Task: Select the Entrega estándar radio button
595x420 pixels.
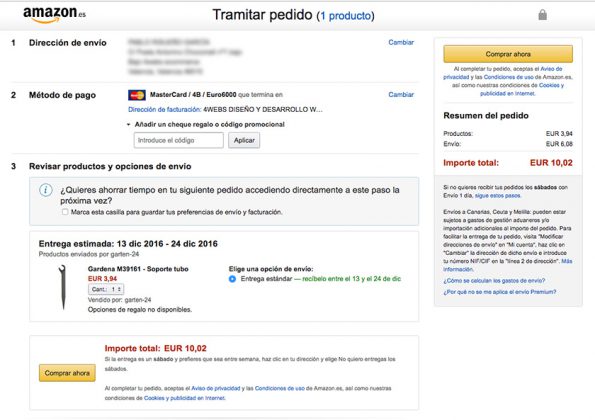Action: coord(232,279)
